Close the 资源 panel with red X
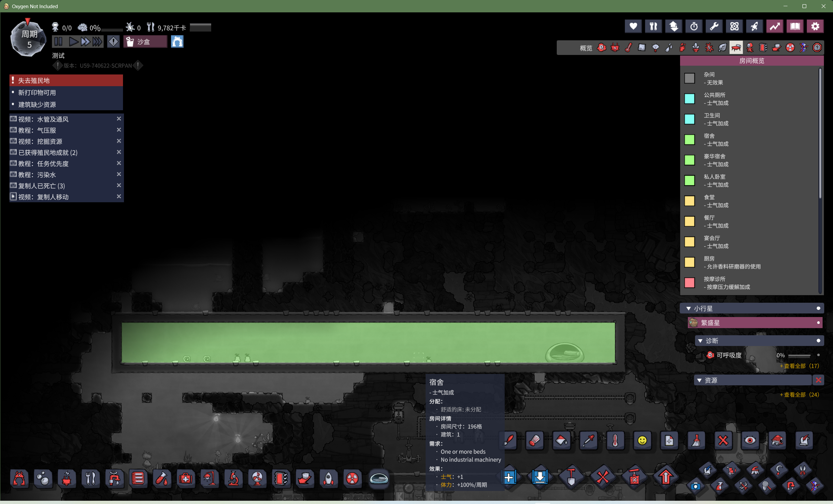Image resolution: width=833 pixels, height=504 pixels. click(x=818, y=380)
